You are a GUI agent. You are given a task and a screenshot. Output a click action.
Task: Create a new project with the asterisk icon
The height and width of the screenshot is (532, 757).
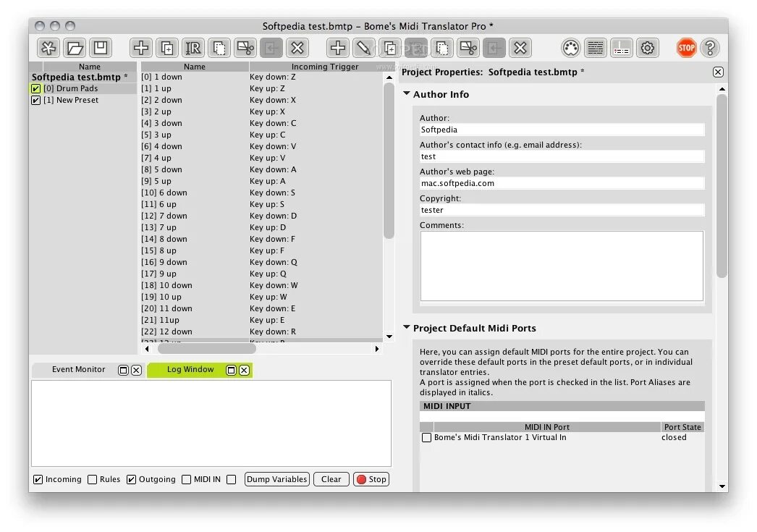[48, 48]
